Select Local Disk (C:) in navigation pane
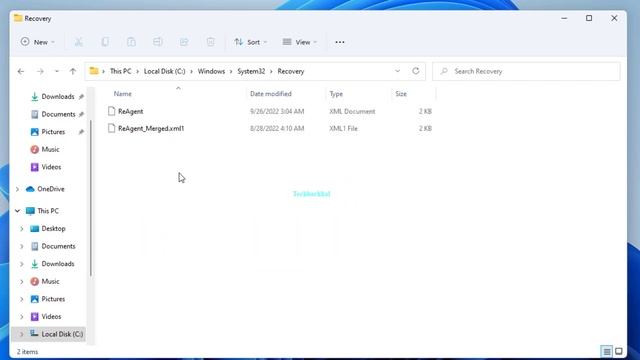Screen dimensions: 640x360 62,334
